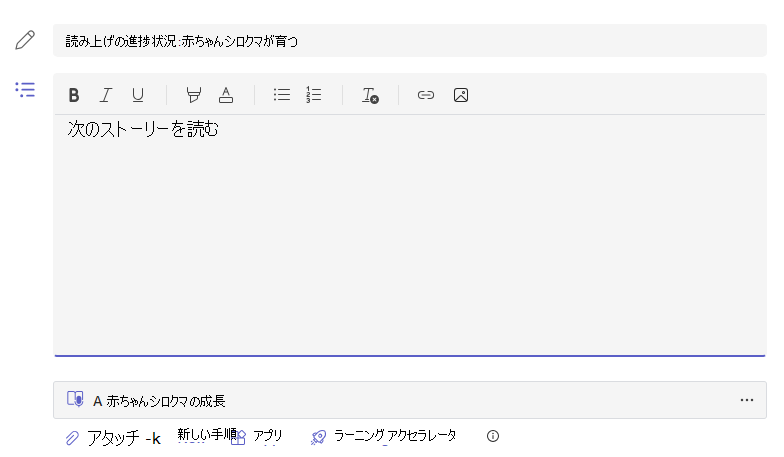This screenshot has height=457, width=784.
Task: Click the pencil icon beside the title
Action: 25,40
